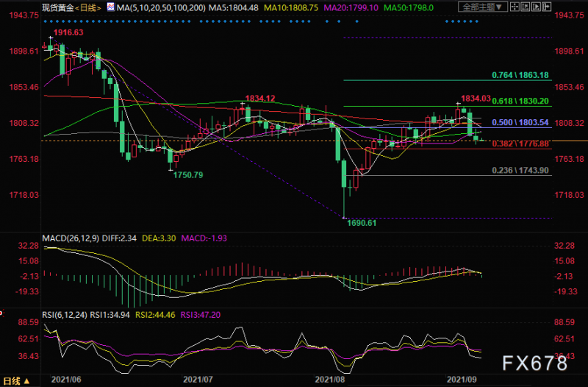588x387 pixels.
Task: Click the 1690.61 low price label
Action: [362, 223]
